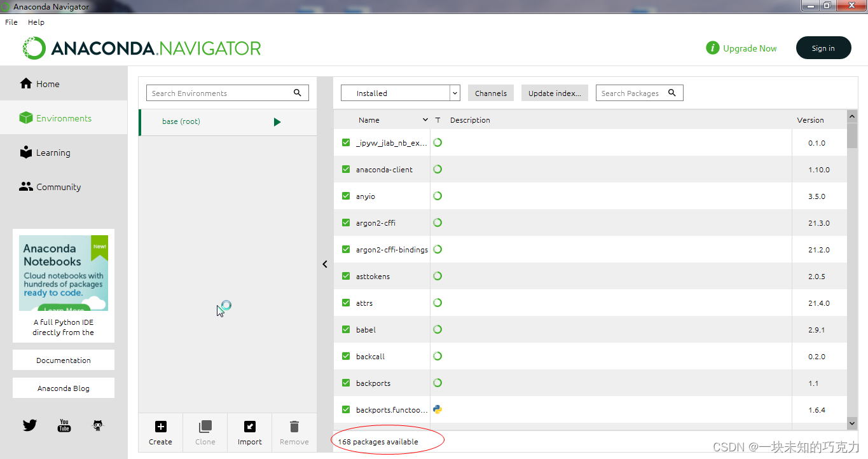Open the Installed package filter dropdown
Screen dimensions: 868x459
401,93
